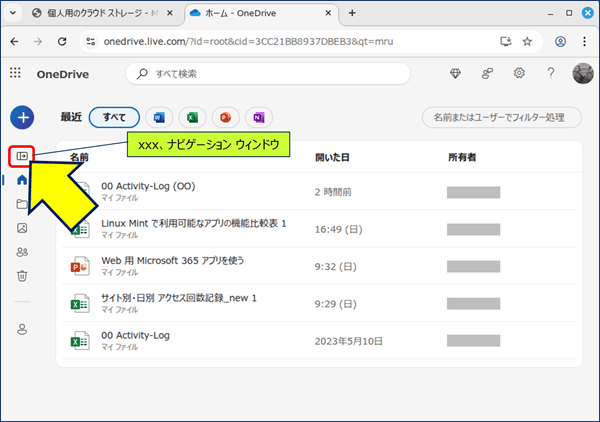Click the OneDrive title link
This screenshot has width=600, height=422.
pos(63,74)
